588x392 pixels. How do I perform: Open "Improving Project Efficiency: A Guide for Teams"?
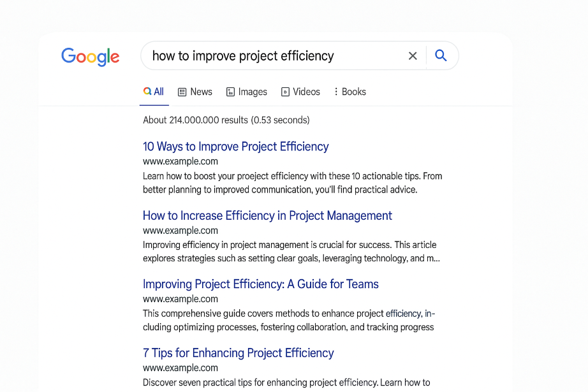coord(260,284)
